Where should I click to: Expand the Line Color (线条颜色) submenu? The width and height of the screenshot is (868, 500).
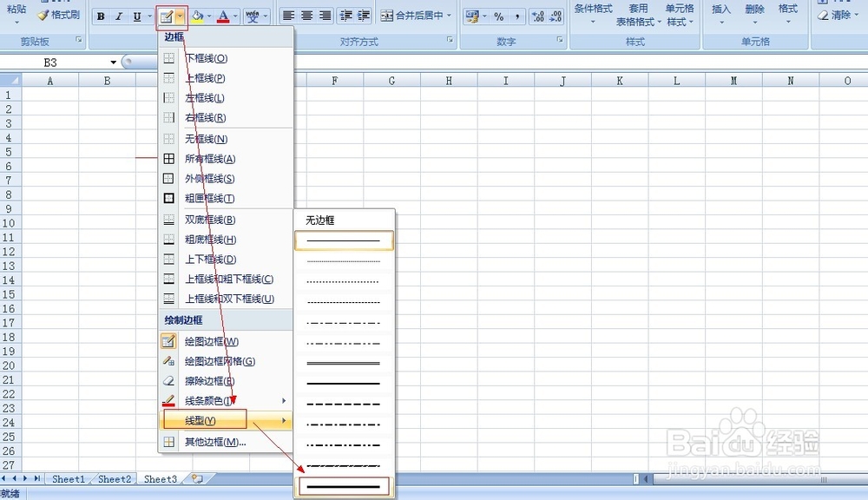(x=226, y=401)
